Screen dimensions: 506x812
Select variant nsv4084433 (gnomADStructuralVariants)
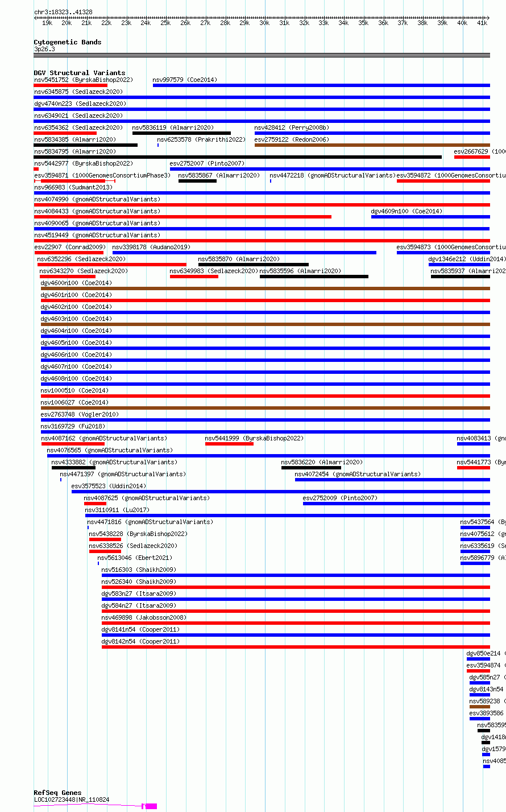click(x=183, y=217)
